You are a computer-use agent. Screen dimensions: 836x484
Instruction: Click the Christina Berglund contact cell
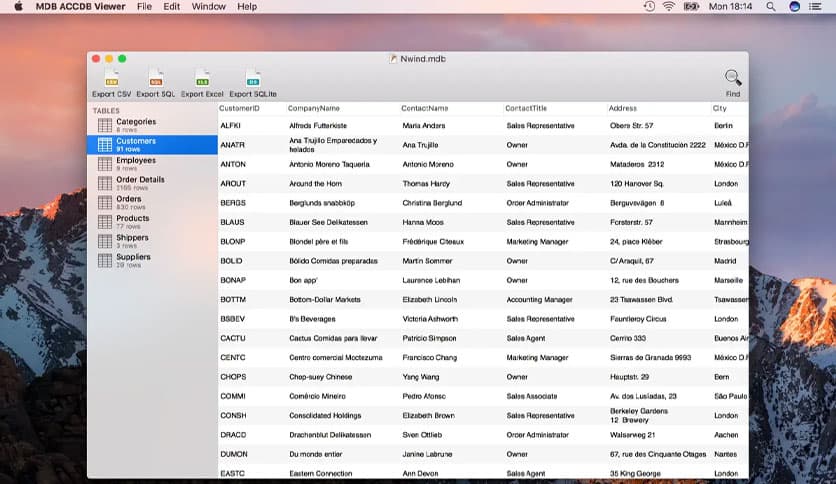tap(432, 203)
